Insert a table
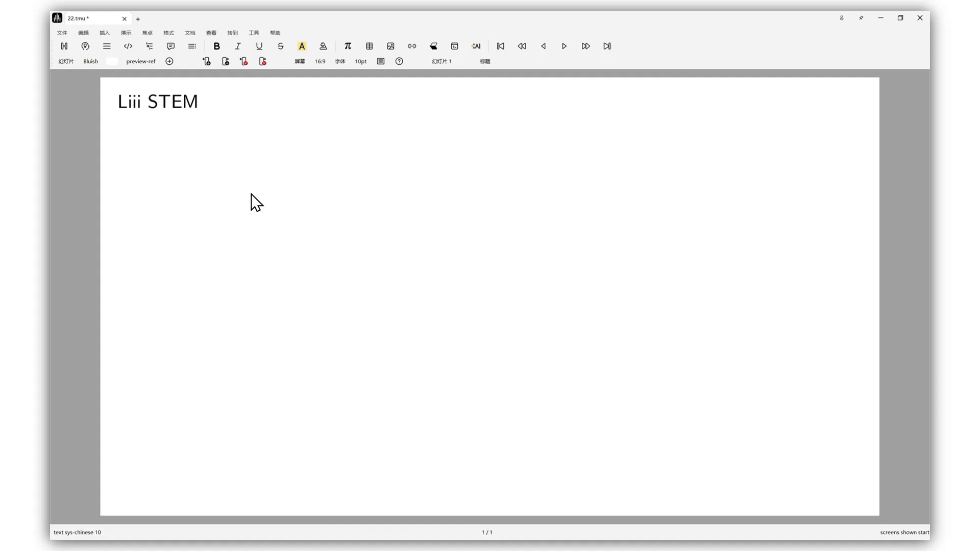This screenshot has width=980, height=551. click(370, 46)
